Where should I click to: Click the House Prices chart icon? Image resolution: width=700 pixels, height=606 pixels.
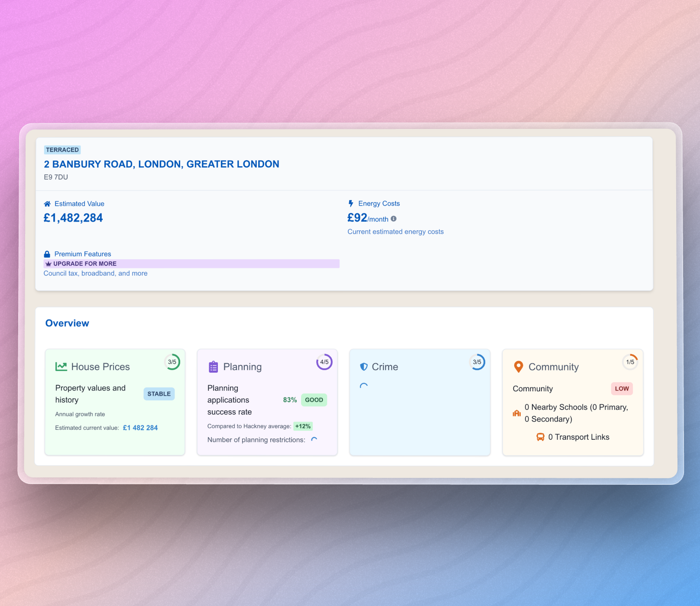(x=61, y=367)
